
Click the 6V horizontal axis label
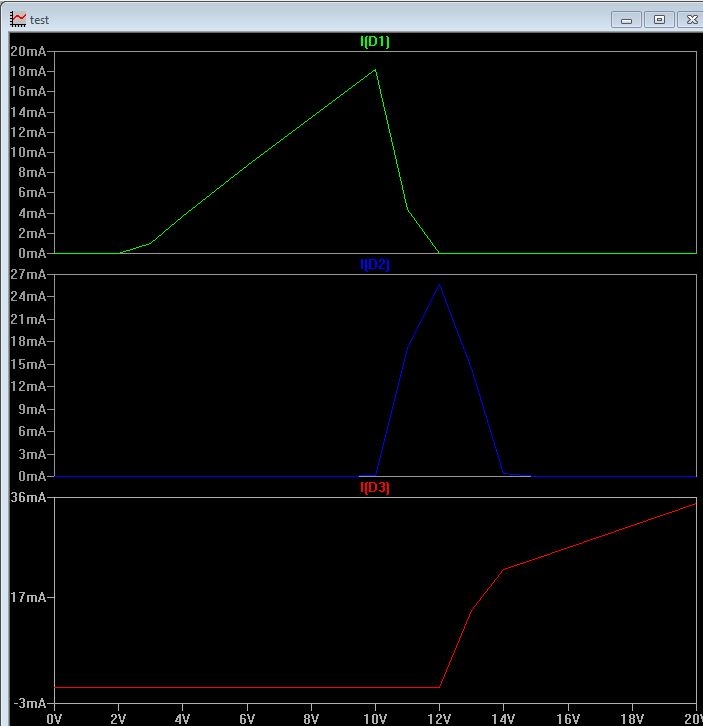click(247, 719)
